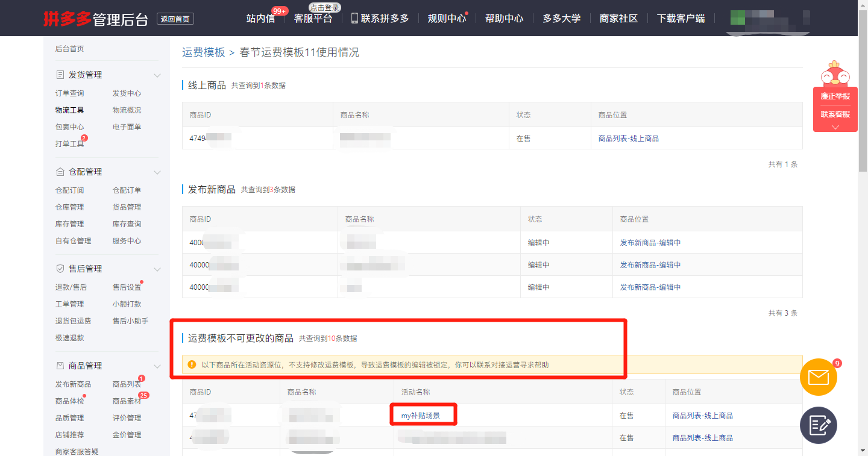
Task: Open 下载客户端 in top navigation
Action: 681,18
